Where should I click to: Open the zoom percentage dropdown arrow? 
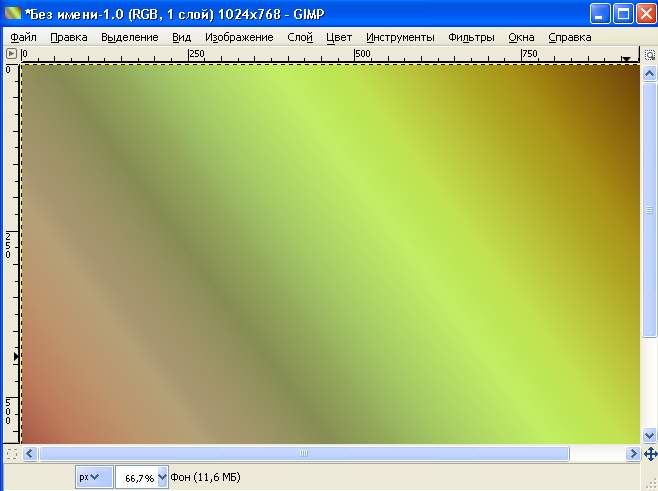163,477
